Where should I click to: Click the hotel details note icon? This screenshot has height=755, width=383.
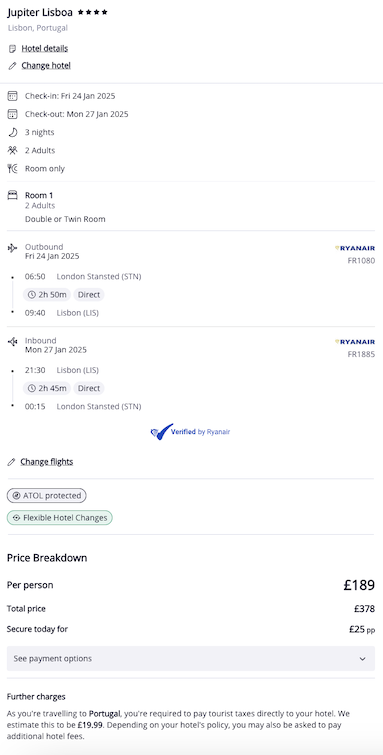tap(13, 49)
